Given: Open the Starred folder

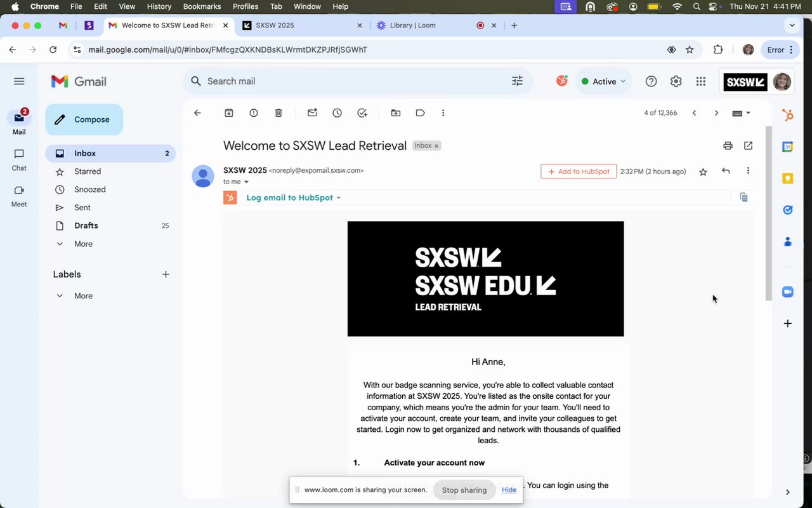Looking at the screenshot, I should click(x=110, y=171).
